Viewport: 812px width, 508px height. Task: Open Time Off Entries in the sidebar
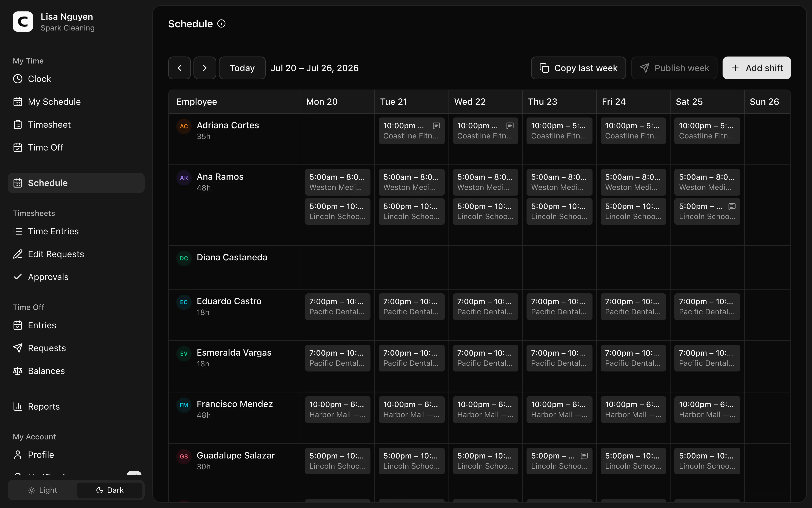pos(76,325)
